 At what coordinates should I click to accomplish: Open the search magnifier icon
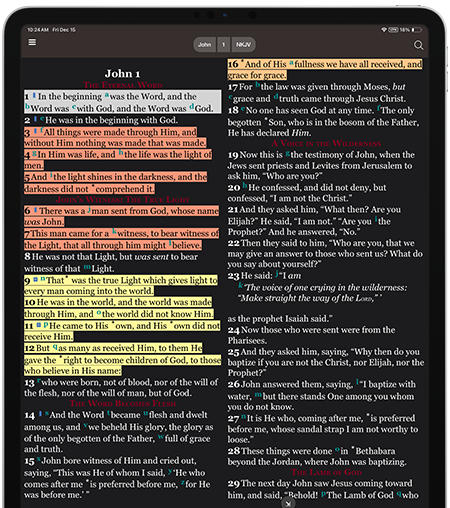coord(418,45)
